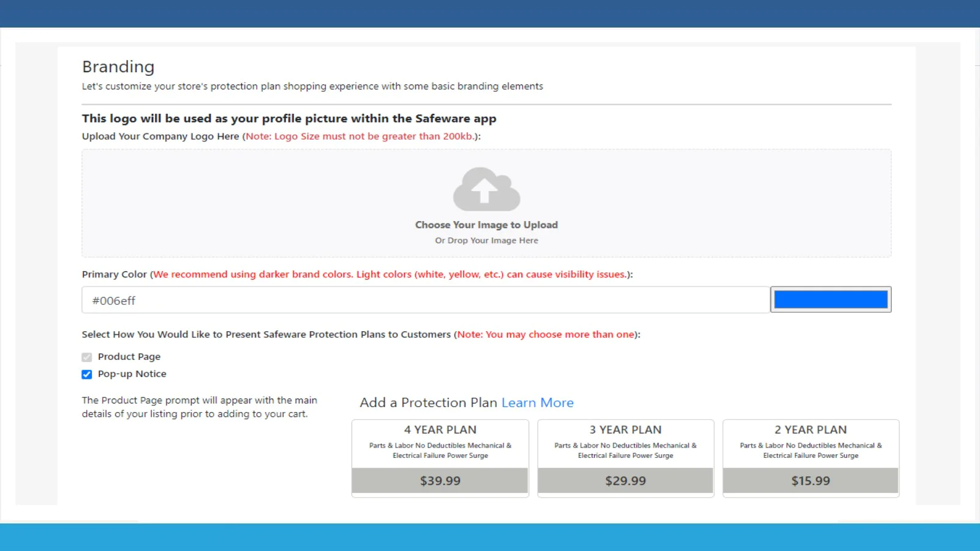Click the $29.99 price button
980x551 pixels.
[625, 481]
